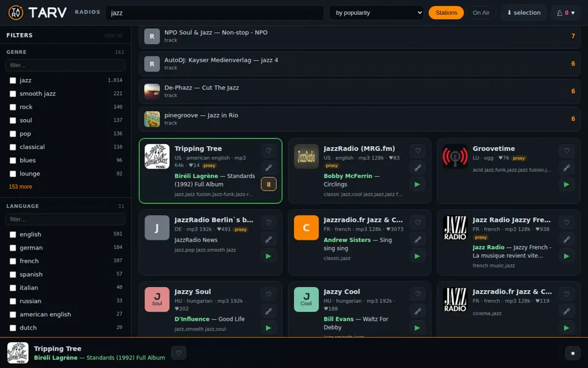This screenshot has width=588, height=368.
Task: Open pinegroove Jazz in Rio track
Action: (360, 119)
